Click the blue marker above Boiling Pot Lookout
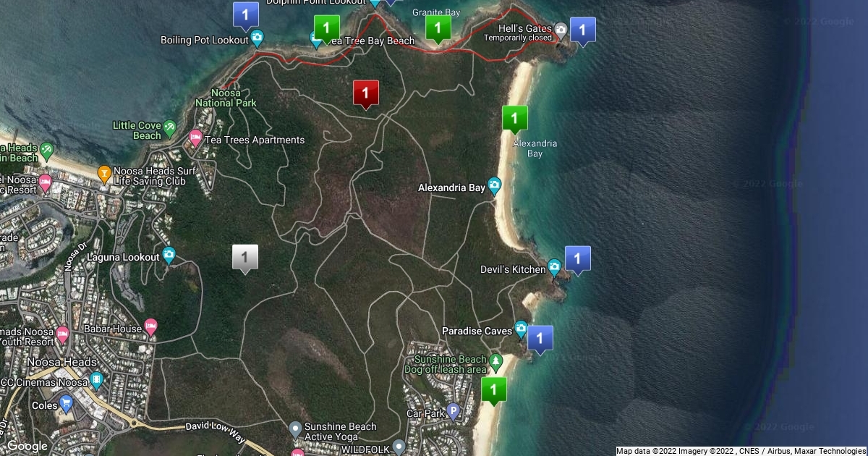 pos(247,16)
